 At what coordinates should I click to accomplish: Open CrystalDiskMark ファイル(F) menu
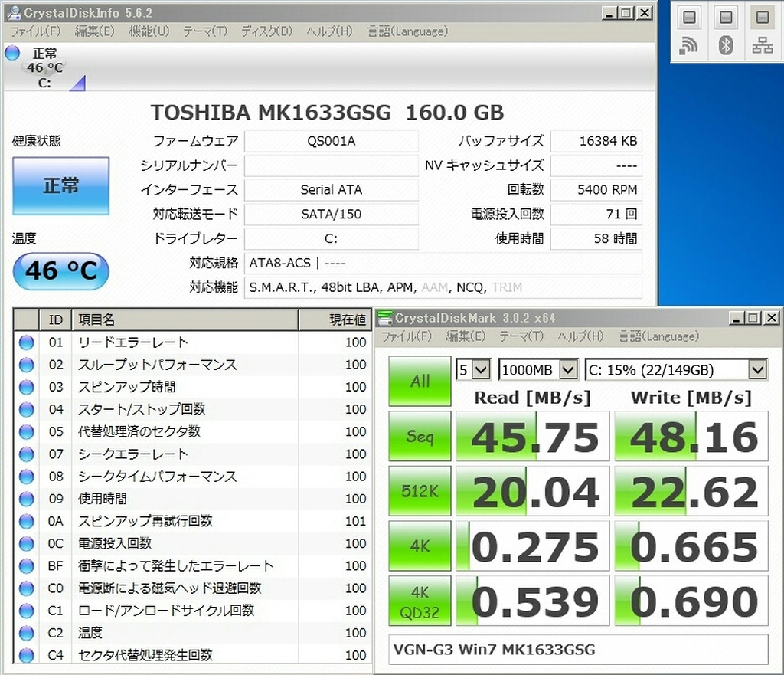(407, 336)
